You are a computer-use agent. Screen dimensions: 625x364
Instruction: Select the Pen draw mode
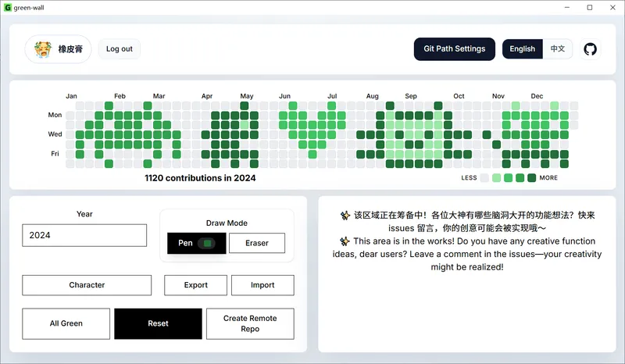pos(197,243)
